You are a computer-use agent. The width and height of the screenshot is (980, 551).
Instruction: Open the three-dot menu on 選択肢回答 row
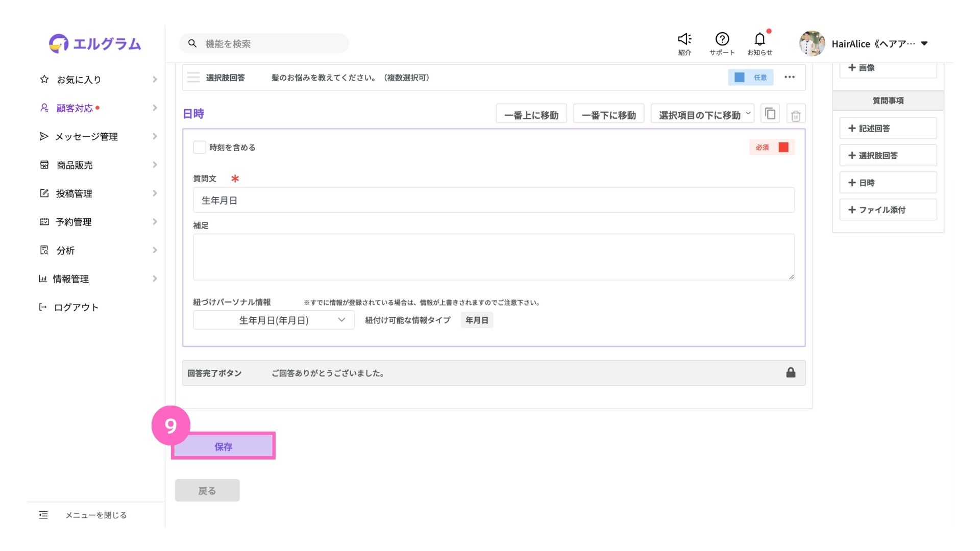pyautogui.click(x=790, y=77)
